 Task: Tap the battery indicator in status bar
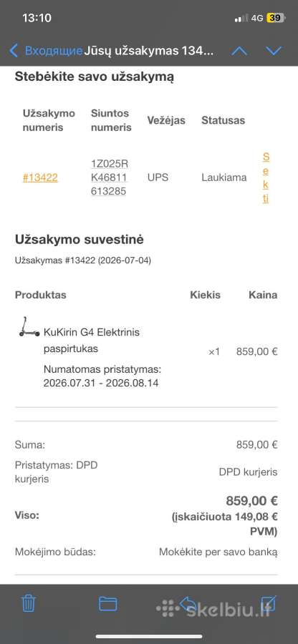coord(275,18)
